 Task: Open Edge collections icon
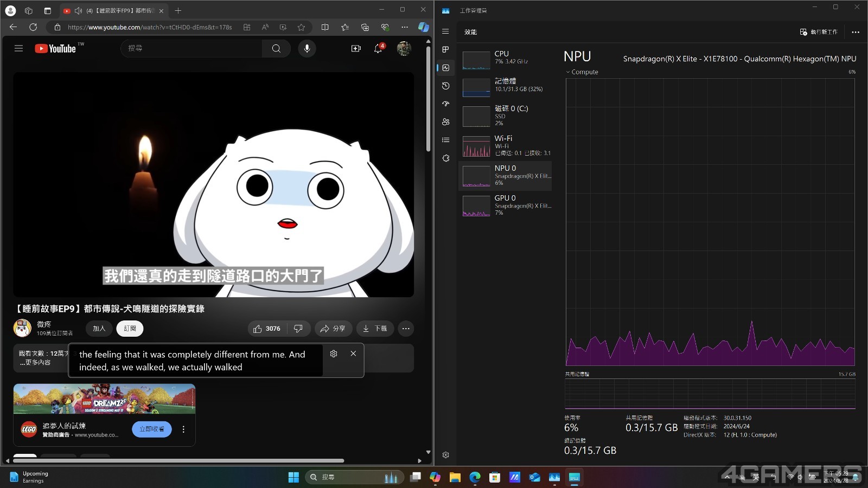365,27
